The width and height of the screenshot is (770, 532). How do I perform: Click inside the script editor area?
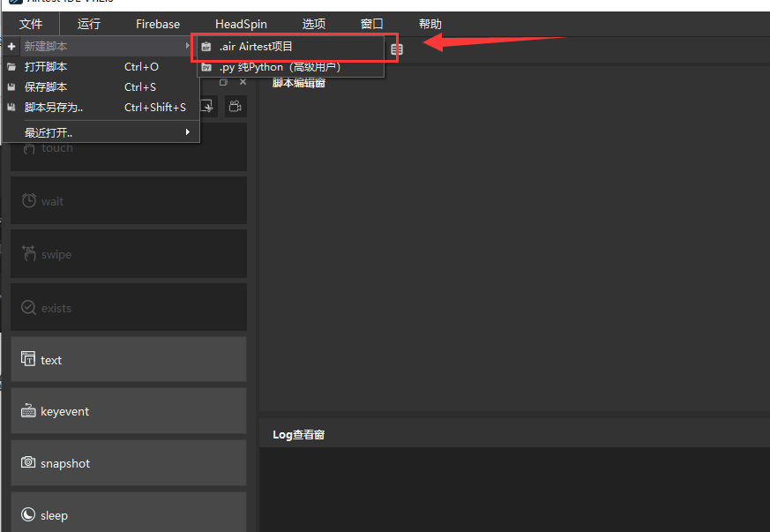pos(514,251)
